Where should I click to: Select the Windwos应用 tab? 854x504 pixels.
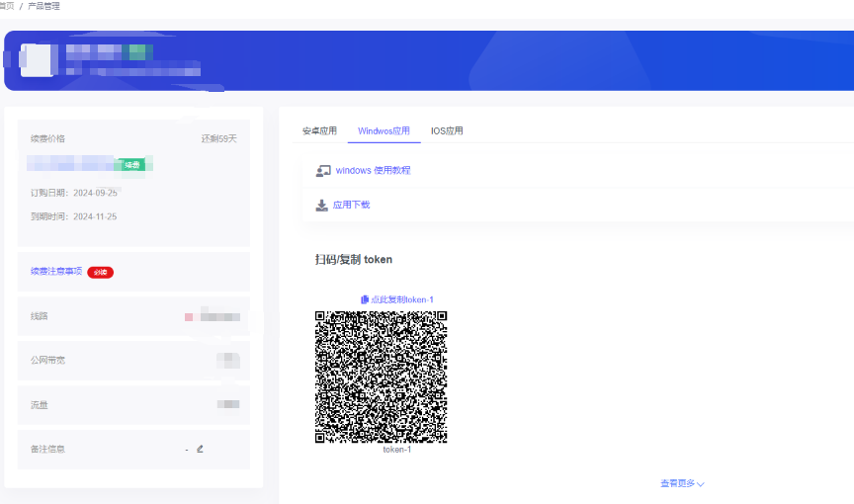pos(384,130)
